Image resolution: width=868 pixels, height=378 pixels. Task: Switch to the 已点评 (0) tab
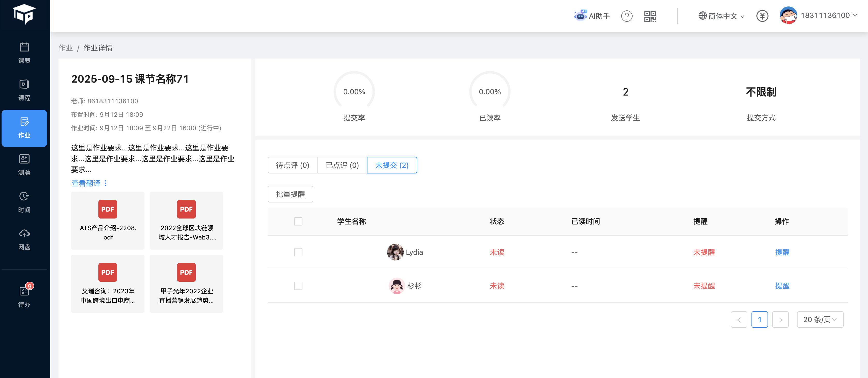coord(342,165)
